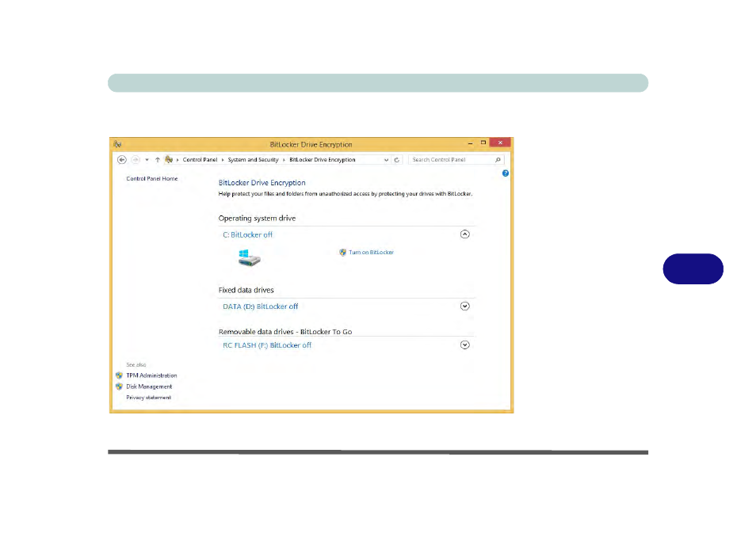Click Removable data drives - BitLocker To Go heading
This screenshot has width=756, height=533.
pyautogui.click(x=285, y=332)
